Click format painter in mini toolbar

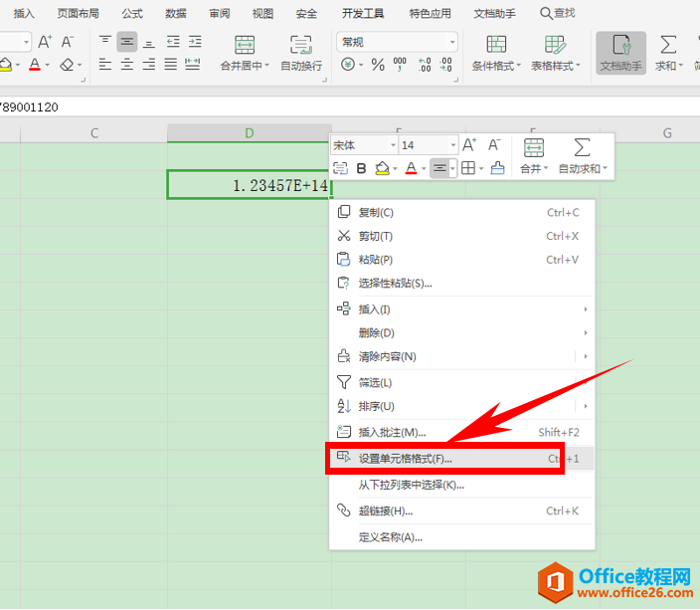pyautogui.click(x=498, y=168)
